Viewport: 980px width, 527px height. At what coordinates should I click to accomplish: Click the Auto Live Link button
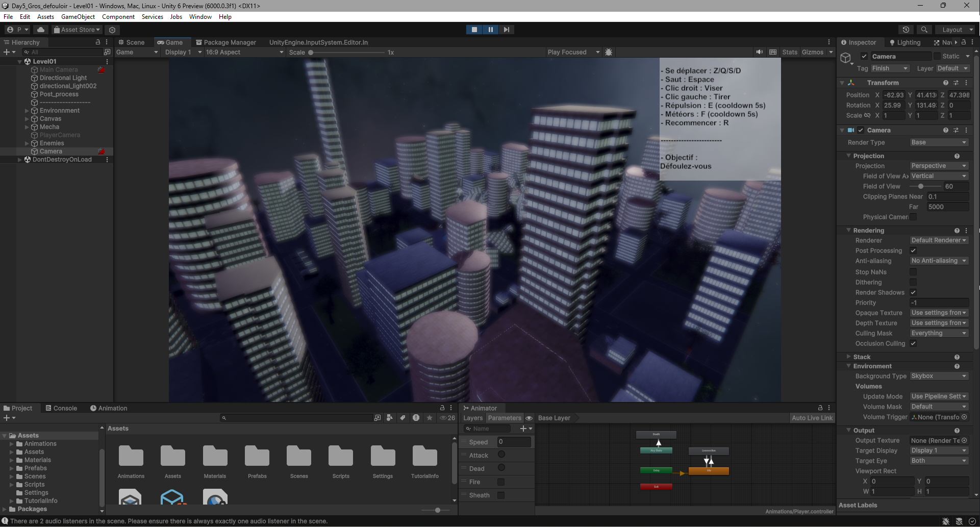(x=812, y=418)
